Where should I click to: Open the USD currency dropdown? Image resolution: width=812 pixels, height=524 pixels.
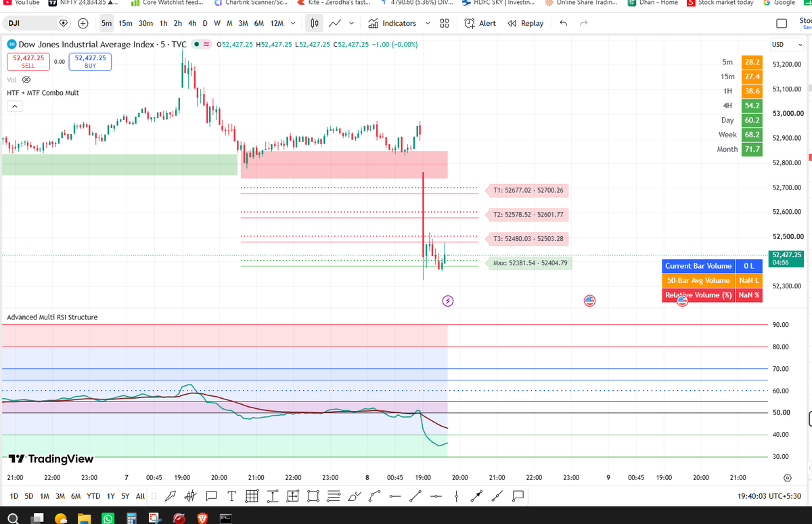(788, 45)
